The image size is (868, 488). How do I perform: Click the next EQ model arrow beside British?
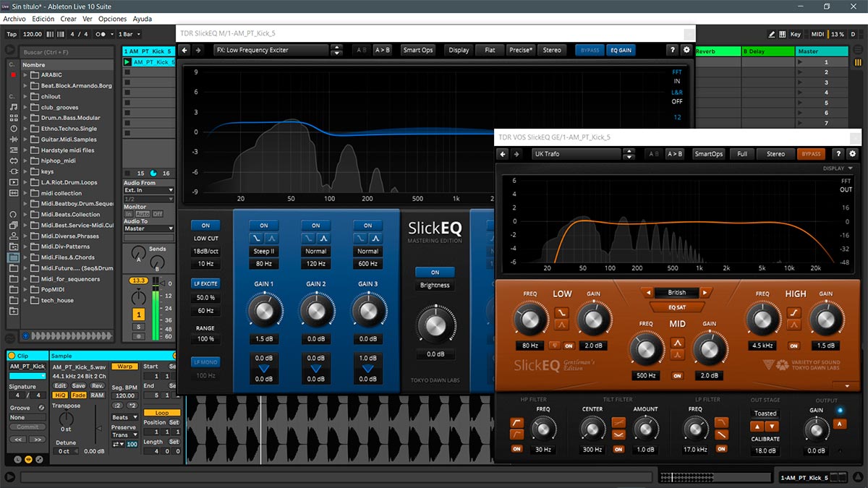(x=706, y=293)
